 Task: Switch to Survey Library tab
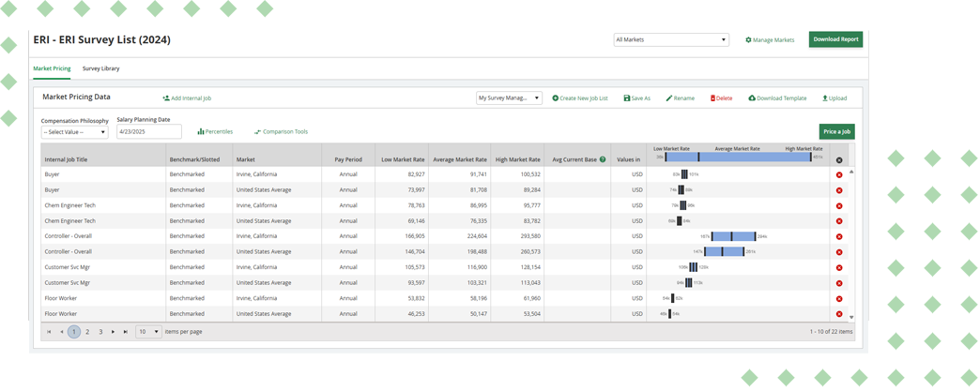[x=100, y=68]
